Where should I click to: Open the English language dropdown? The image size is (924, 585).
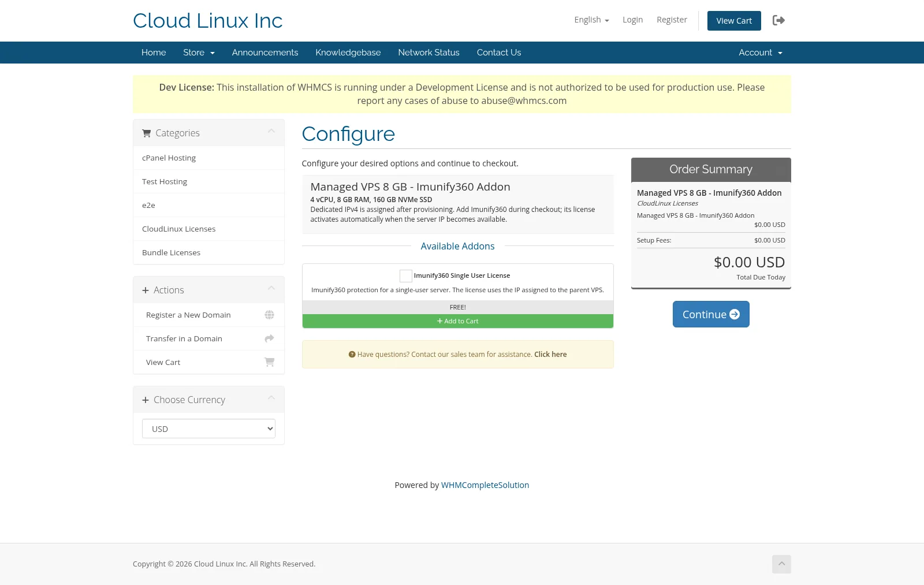click(x=591, y=20)
